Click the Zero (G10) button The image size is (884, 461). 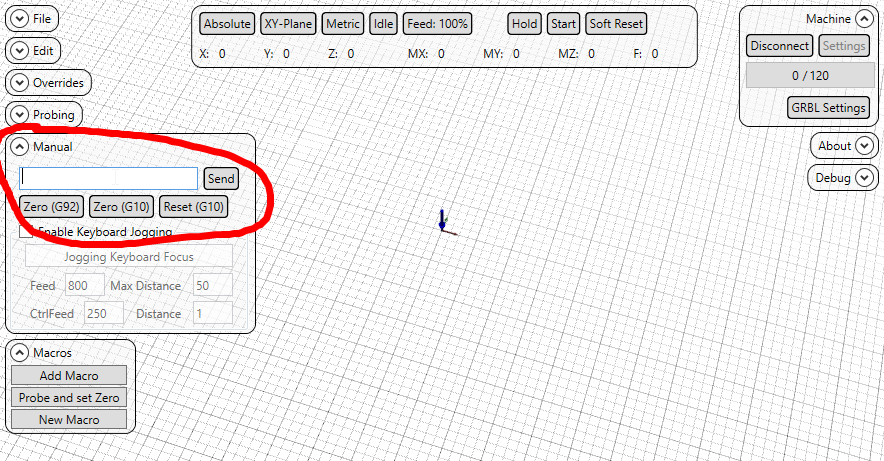tap(121, 207)
